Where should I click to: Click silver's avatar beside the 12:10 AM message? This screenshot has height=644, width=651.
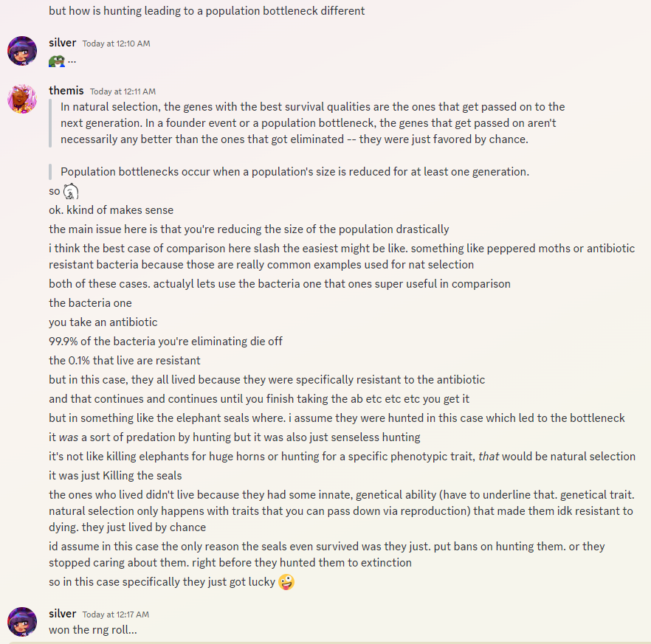point(22,51)
